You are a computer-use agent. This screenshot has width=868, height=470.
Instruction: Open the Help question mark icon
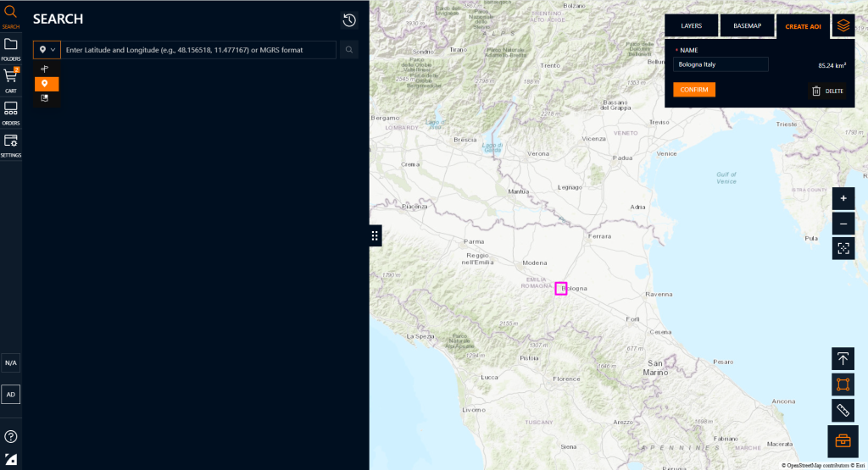point(10,436)
